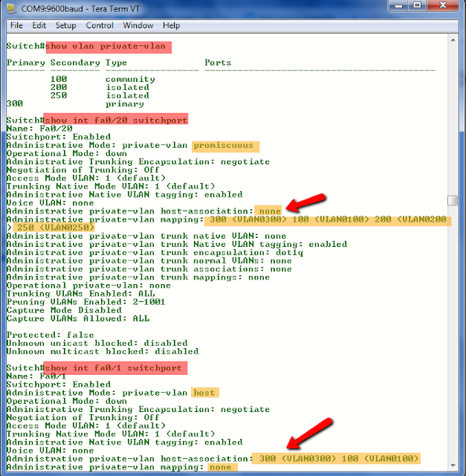Open the Edit menu
466x476 pixels.
[39, 25]
